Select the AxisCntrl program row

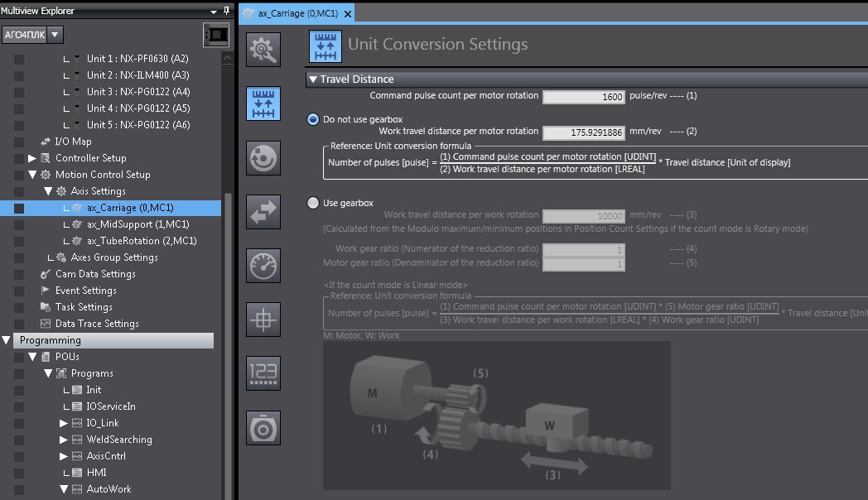pyautogui.click(x=106, y=456)
